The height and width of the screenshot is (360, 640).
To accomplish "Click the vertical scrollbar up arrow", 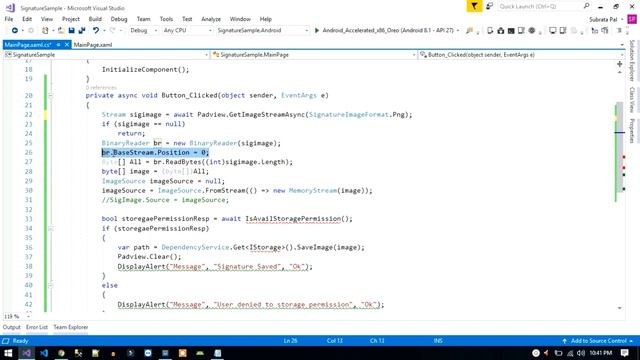I will [x=620, y=72].
